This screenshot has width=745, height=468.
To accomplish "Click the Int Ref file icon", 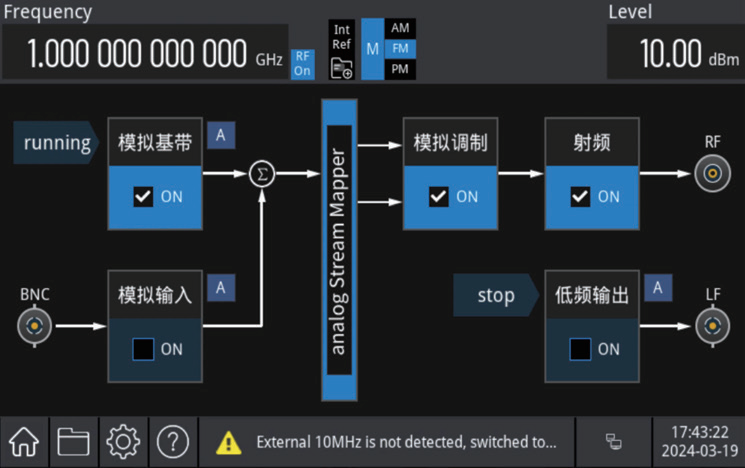I will click(x=342, y=68).
